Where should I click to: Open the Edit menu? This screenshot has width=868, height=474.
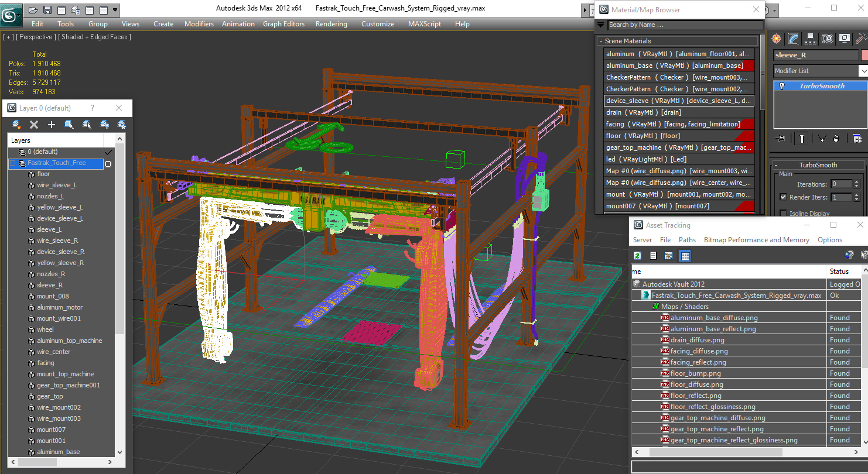point(37,24)
